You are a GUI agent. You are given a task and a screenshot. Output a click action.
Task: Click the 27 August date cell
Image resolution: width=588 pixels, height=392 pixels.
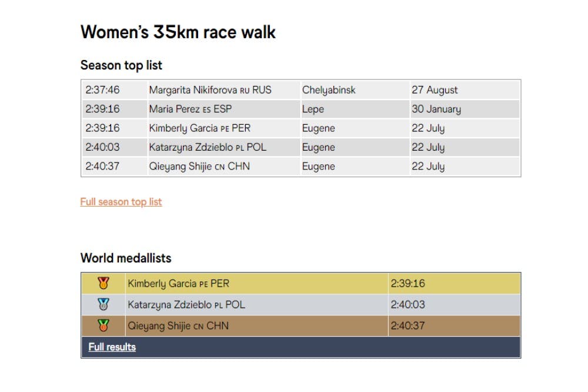(435, 90)
